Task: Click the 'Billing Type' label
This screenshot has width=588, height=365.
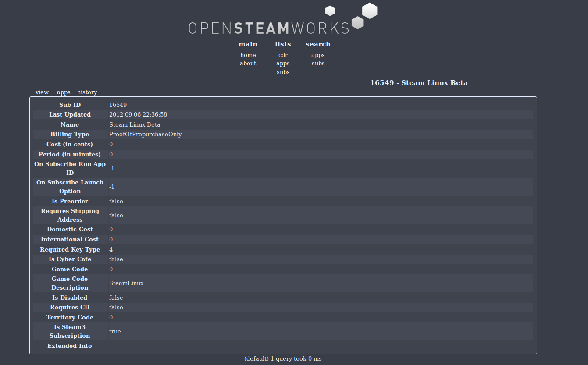Action: 70,135
